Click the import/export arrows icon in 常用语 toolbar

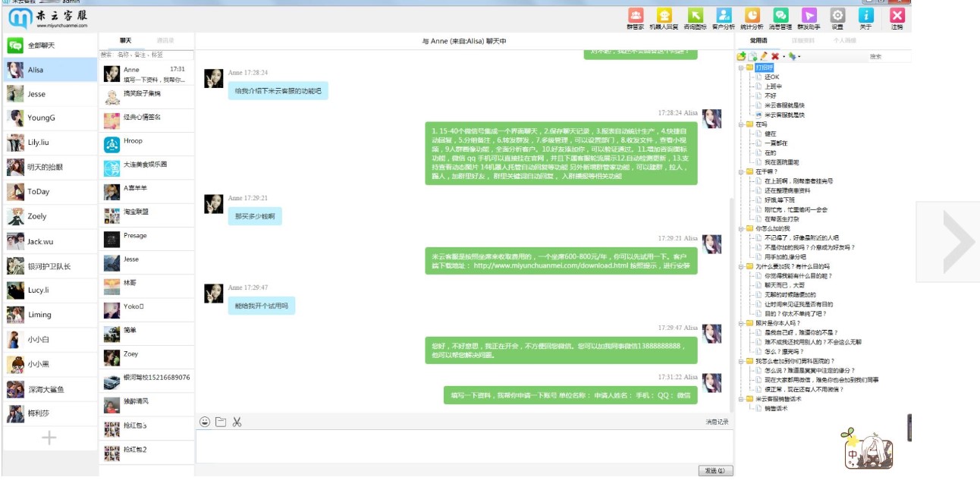point(792,56)
